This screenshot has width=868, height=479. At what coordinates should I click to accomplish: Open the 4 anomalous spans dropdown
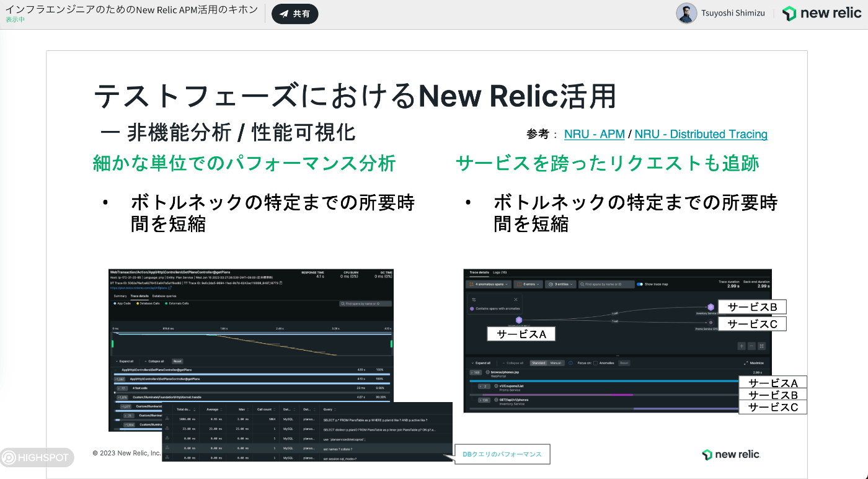489,284
